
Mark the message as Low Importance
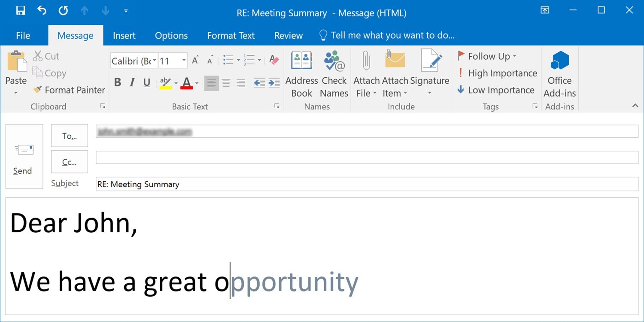coord(495,90)
